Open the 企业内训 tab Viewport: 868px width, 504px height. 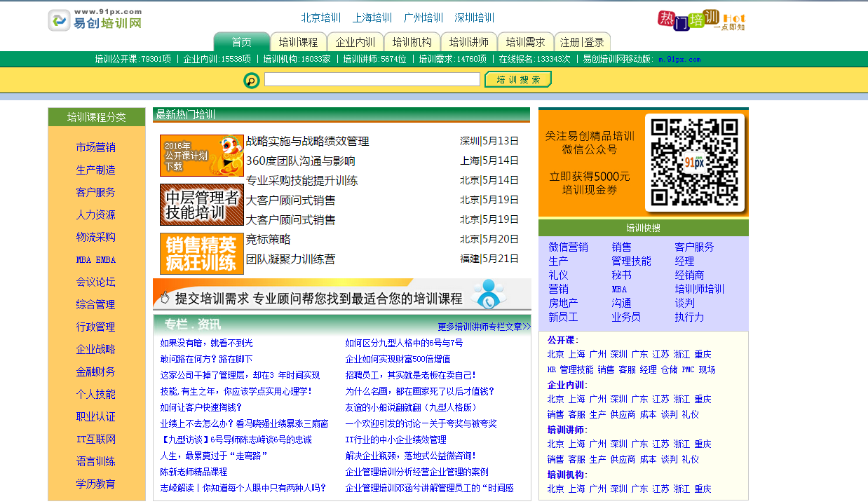[355, 42]
